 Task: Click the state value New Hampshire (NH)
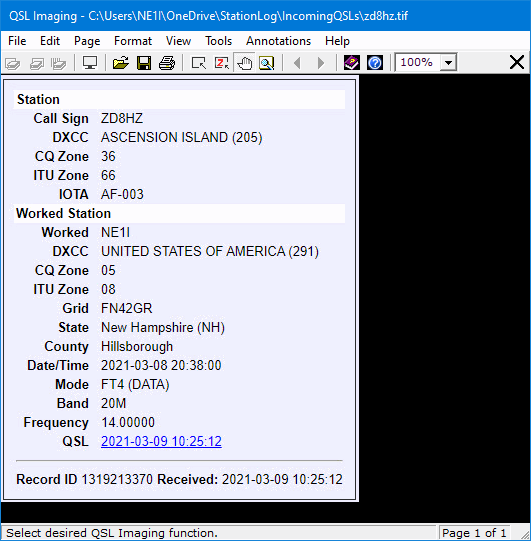tap(163, 327)
